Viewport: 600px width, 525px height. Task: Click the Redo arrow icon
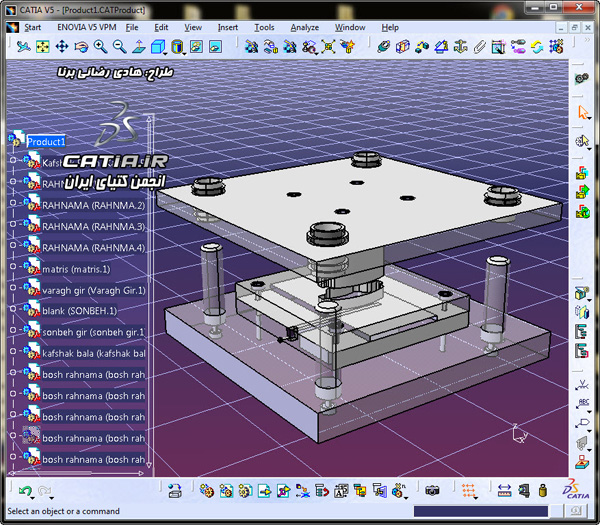click(44, 490)
